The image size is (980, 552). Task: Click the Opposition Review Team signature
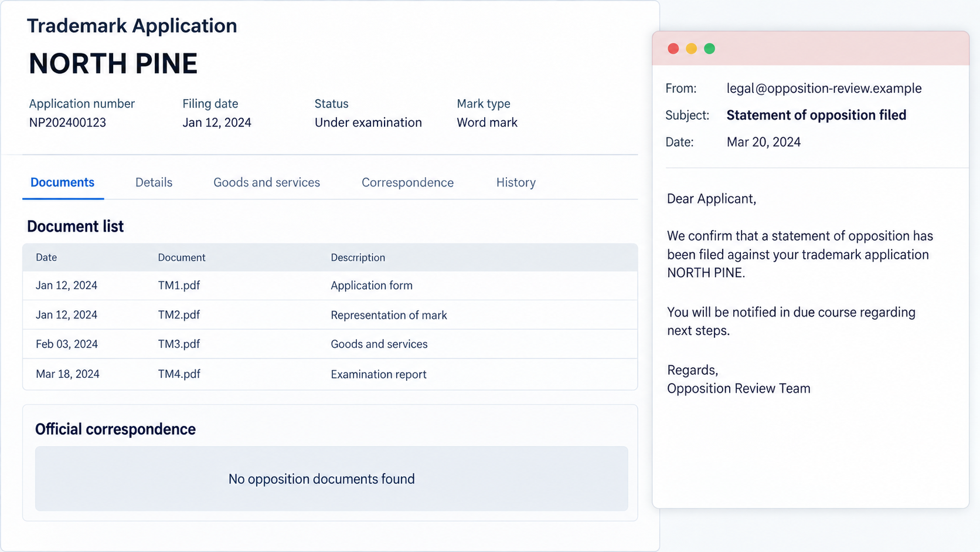coord(739,388)
